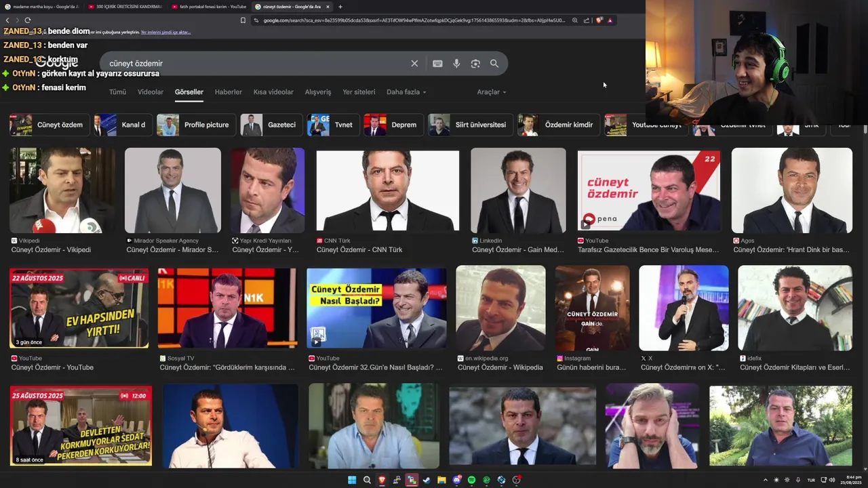The height and width of the screenshot is (488, 868).
Task: Click Cüneyt Özdemir - Wikipedia result link
Action: tap(500, 367)
